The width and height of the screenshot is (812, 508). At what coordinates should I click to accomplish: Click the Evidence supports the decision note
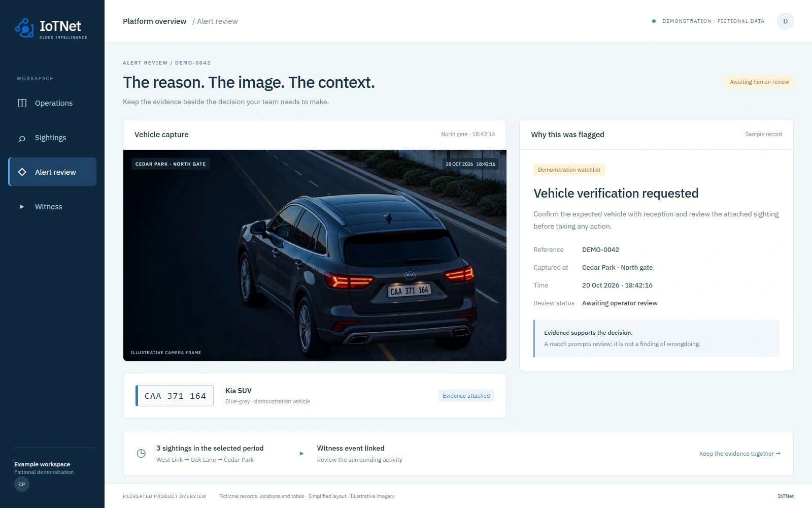pyautogui.click(x=657, y=338)
